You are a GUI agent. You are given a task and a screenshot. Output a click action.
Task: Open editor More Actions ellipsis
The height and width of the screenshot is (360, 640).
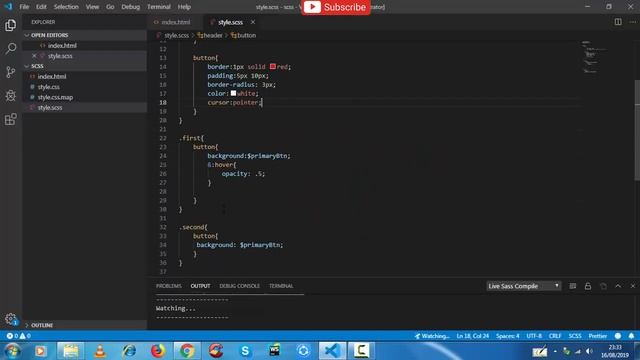tap(632, 22)
